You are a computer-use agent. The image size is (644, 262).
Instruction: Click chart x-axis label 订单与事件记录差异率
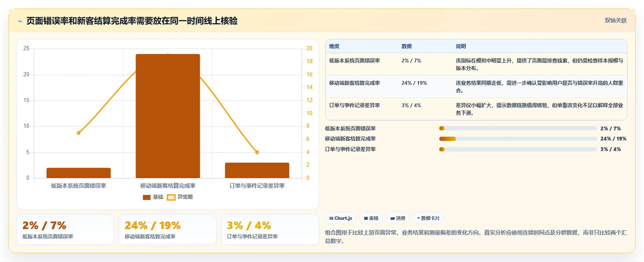coord(257,186)
